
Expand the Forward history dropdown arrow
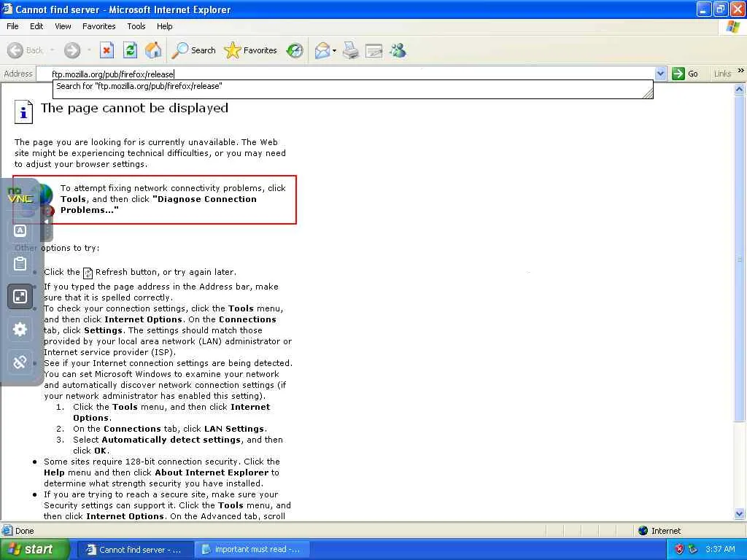(x=89, y=50)
